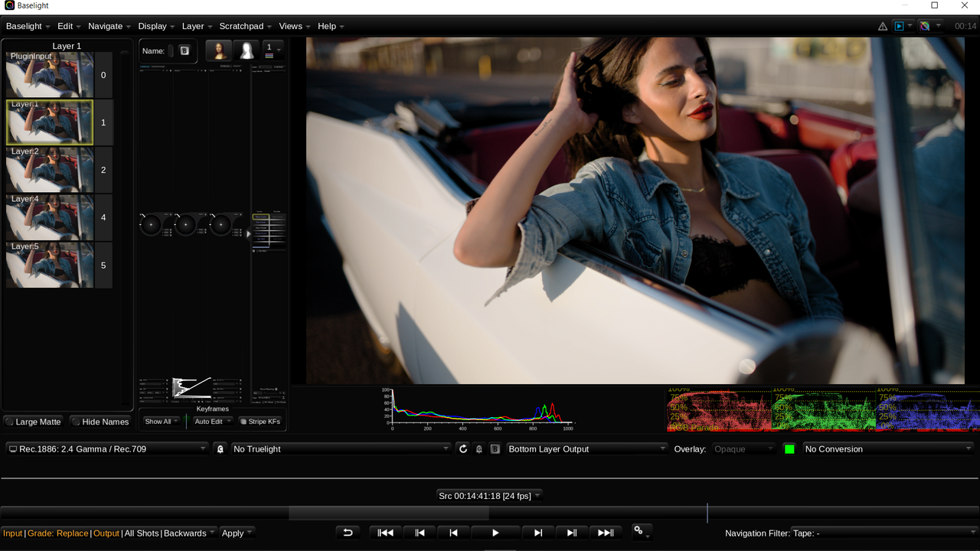The image size is (980, 551).
Task: Click the white silhouette matte view icon
Action: [247, 51]
